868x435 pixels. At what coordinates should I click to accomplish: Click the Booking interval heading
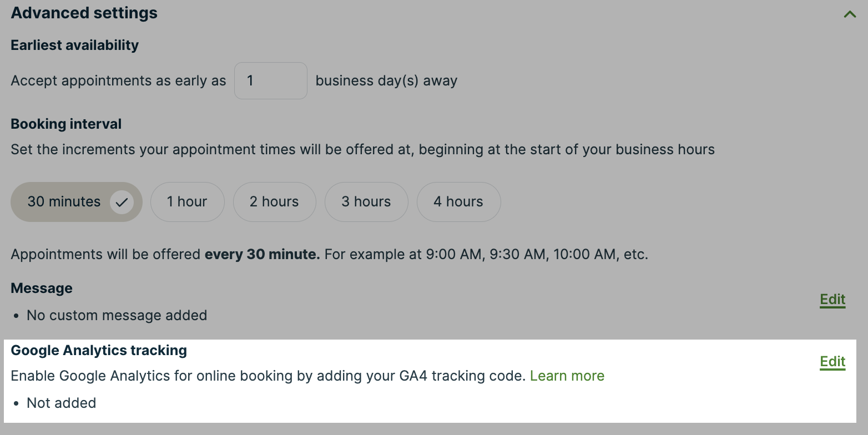coord(66,124)
